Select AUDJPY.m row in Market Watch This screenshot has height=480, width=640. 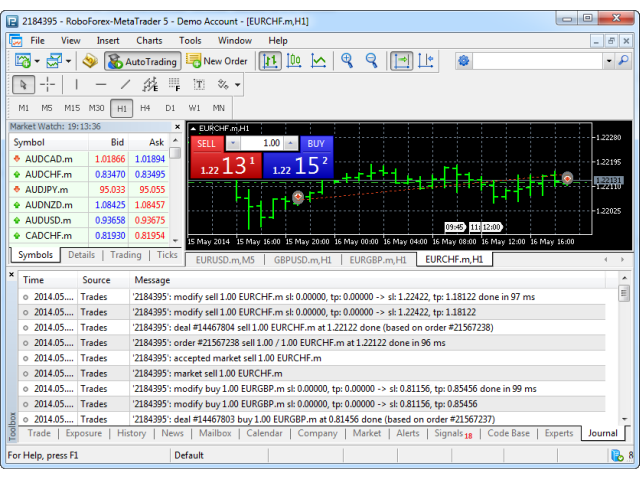pyautogui.click(x=89, y=189)
